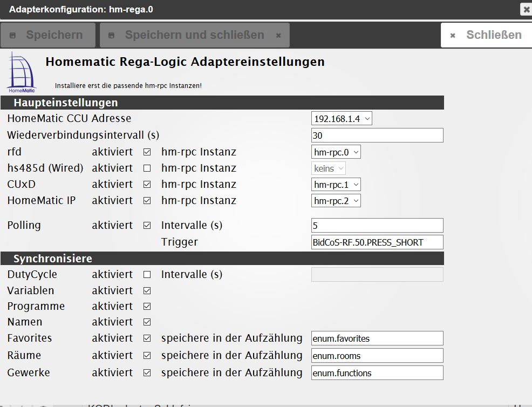The width and height of the screenshot is (532, 407).
Task: Toggle the Namen aktiviert checkbox
Action: pyautogui.click(x=147, y=322)
